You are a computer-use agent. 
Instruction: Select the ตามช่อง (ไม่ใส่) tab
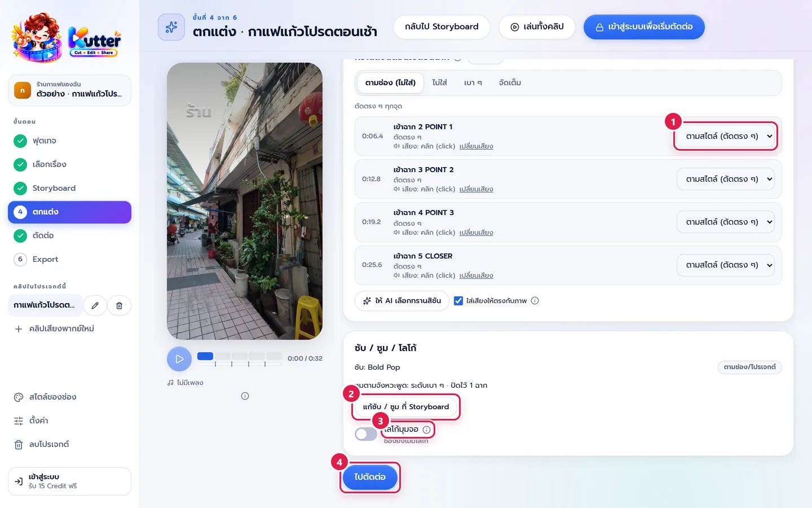pyautogui.click(x=390, y=82)
